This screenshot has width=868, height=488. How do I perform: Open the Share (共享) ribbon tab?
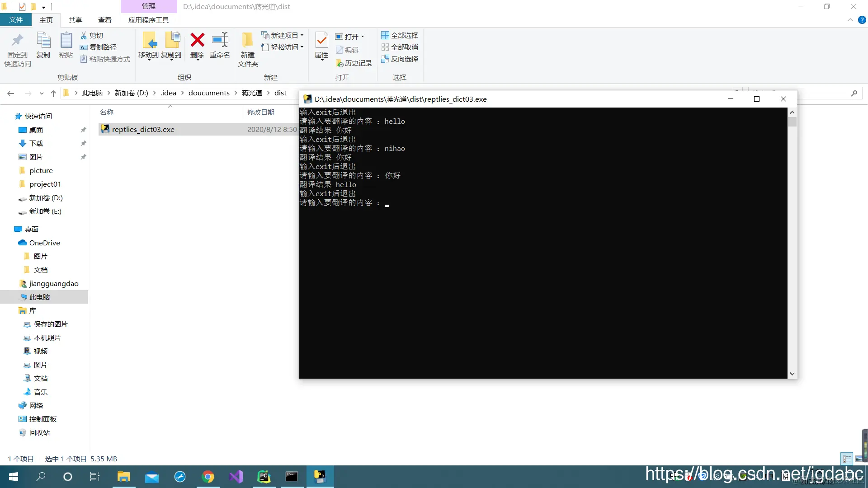(x=75, y=20)
